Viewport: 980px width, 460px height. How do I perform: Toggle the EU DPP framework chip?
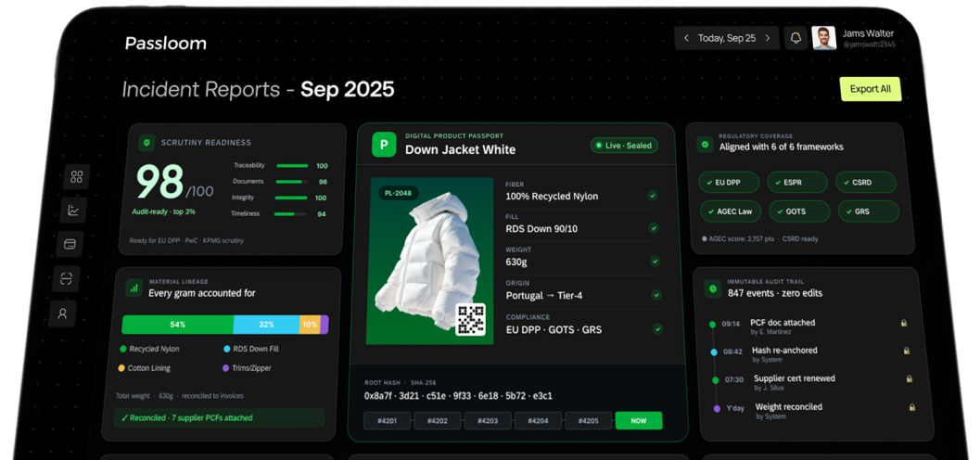click(729, 183)
